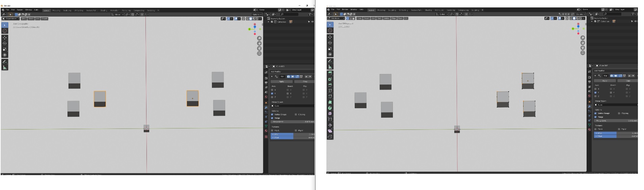Switch to Shading workspace tab in right window
The width and height of the screenshot is (644, 190).
(428, 10)
